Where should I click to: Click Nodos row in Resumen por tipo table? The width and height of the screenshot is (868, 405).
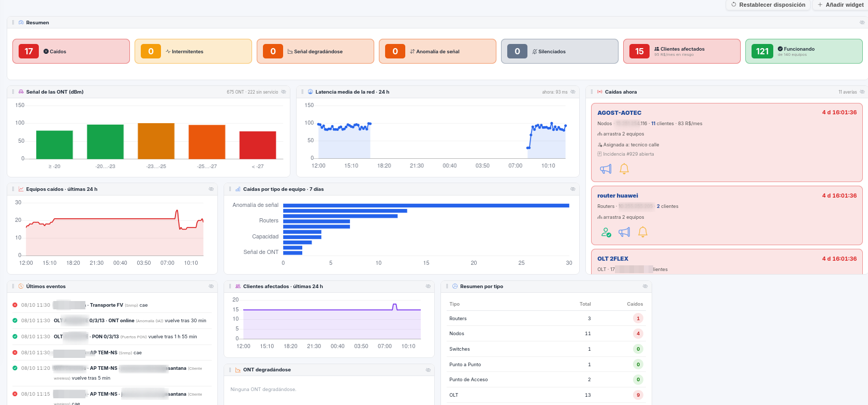point(546,334)
